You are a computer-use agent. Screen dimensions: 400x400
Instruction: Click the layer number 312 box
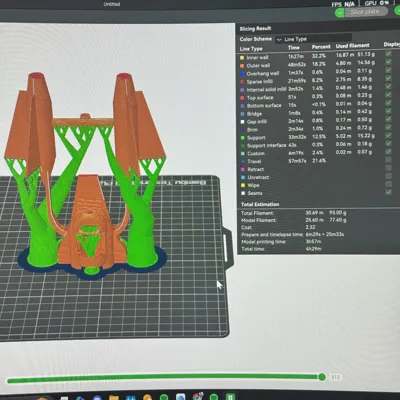pos(335,377)
